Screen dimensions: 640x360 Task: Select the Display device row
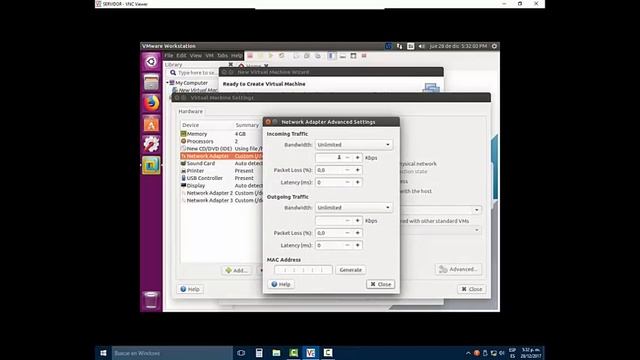pyautogui.click(x=222, y=185)
